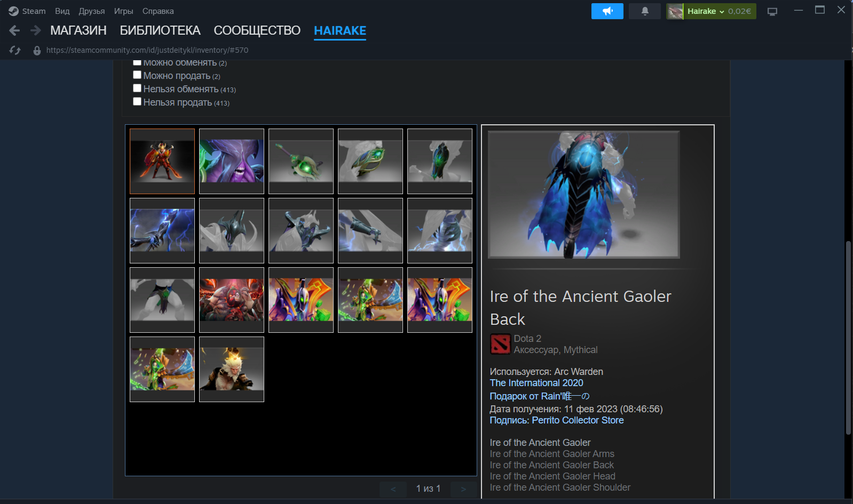853x504 pixels.
Task: Select the blue electric back item
Action: coord(440,230)
